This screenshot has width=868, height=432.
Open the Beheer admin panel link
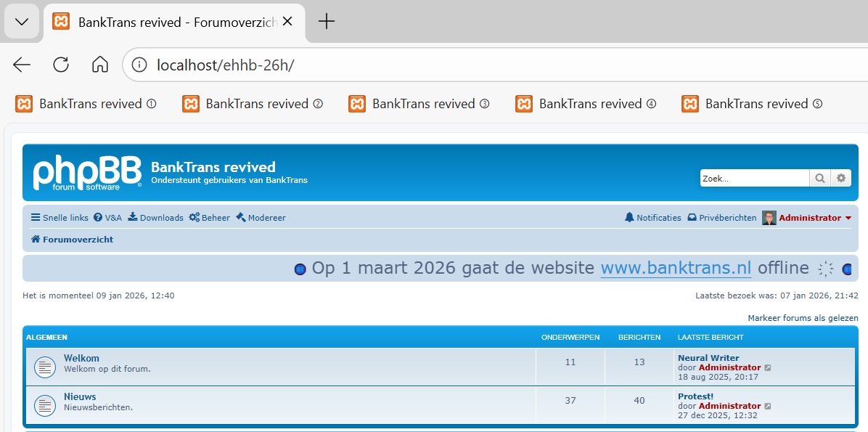(x=210, y=218)
